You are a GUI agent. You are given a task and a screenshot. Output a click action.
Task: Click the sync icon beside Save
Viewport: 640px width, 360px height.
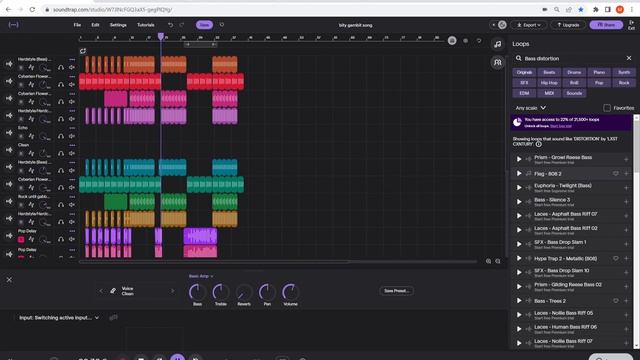[x=222, y=25]
